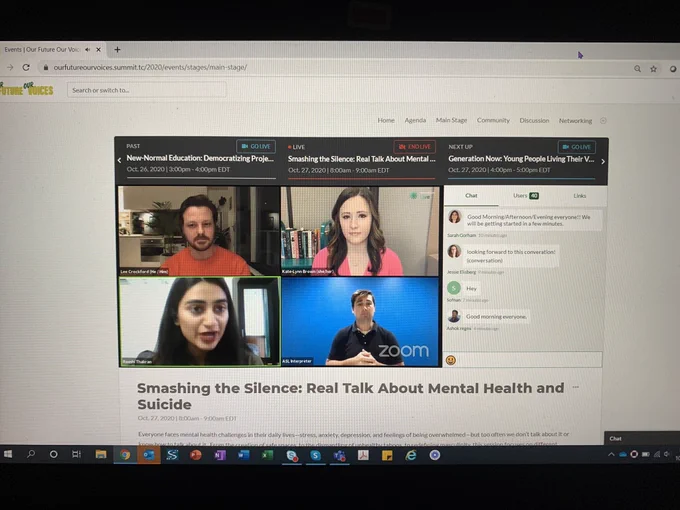
Task: Open the emoji picker in chat
Action: pos(451,360)
